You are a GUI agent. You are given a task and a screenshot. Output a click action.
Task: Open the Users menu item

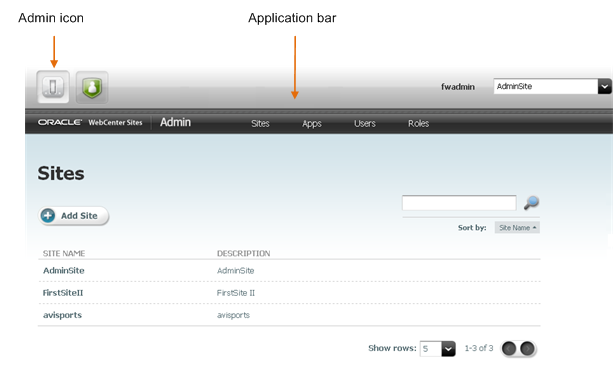pos(365,124)
